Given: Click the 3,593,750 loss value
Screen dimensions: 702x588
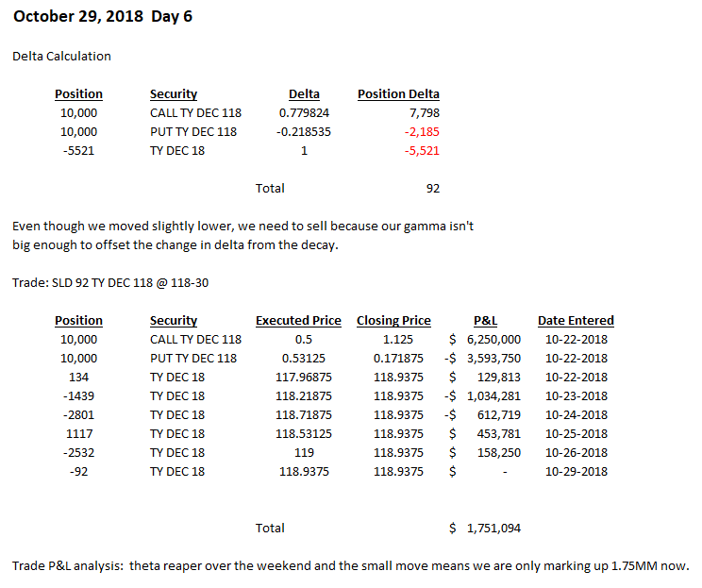Looking at the screenshot, I should point(493,358).
